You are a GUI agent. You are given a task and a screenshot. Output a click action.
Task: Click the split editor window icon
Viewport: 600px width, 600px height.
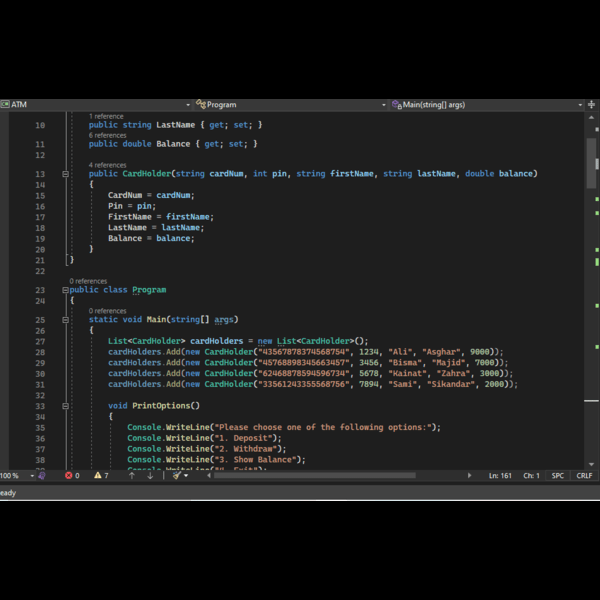[592, 104]
